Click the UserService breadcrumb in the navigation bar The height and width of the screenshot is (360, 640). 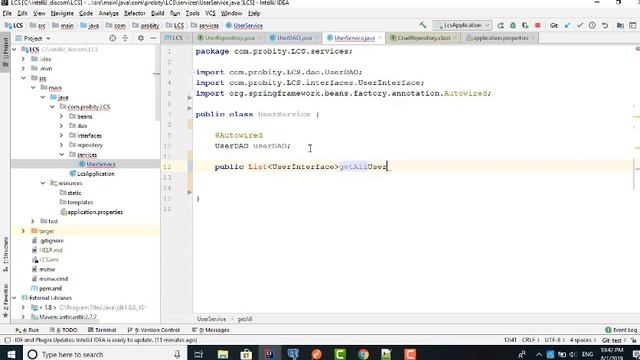pyautogui.click(x=244, y=25)
